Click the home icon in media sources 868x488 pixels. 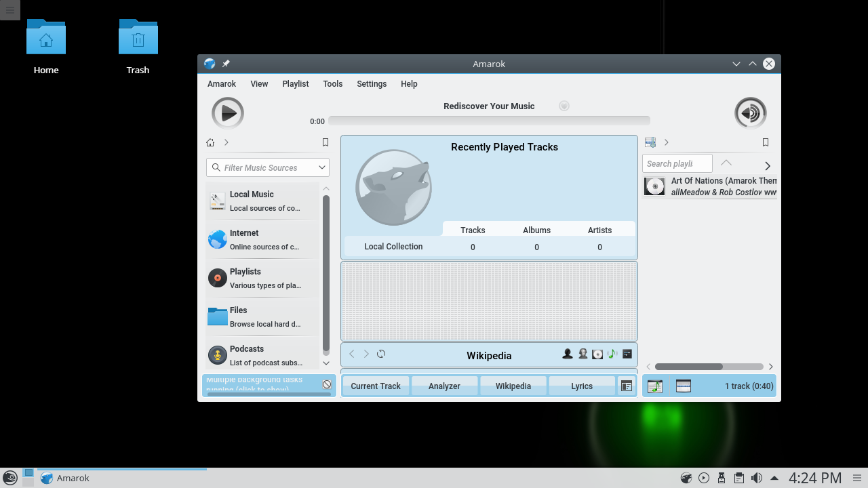210,142
